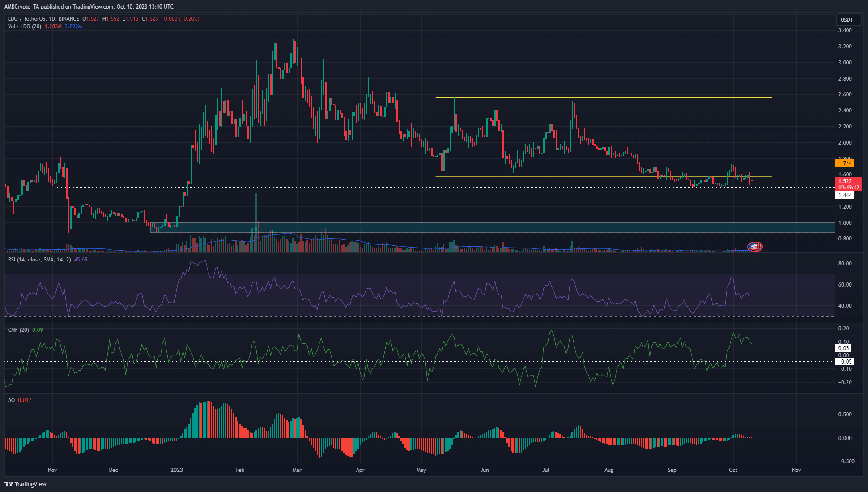Click the white horizontal range-high line
The image size is (868, 492).
point(604,97)
